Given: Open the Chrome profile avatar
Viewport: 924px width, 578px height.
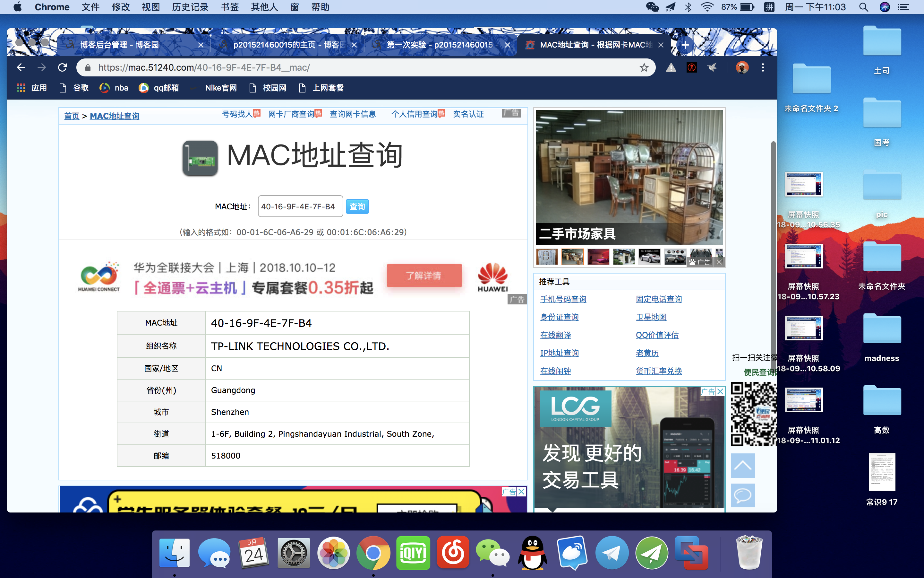Looking at the screenshot, I should [x=742, y=68].
